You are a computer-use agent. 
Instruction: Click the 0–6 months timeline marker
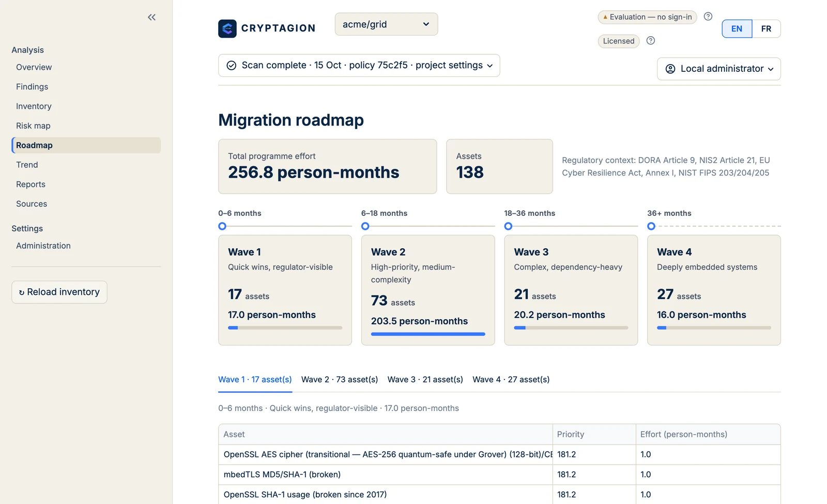[222, 226]
